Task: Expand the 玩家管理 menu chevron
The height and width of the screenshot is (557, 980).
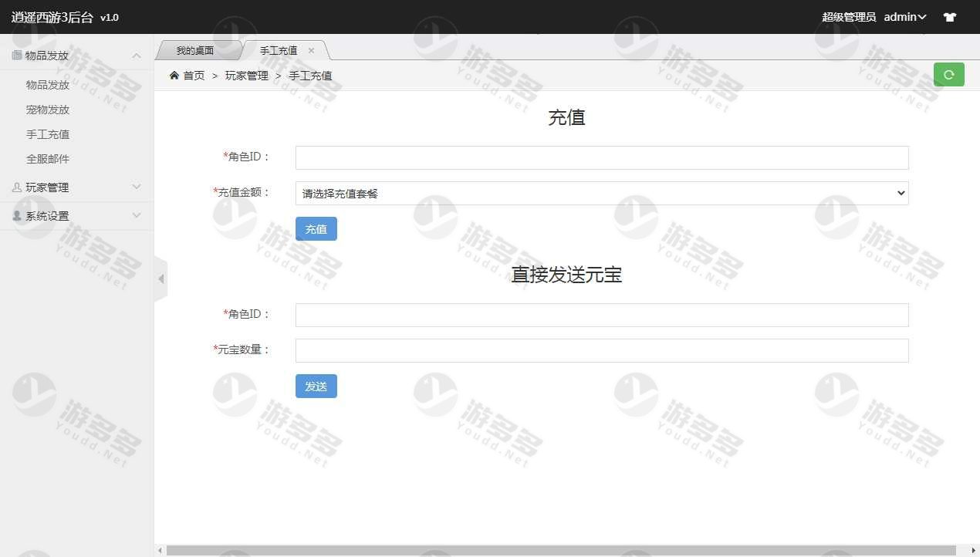Action: coord(137,187)
